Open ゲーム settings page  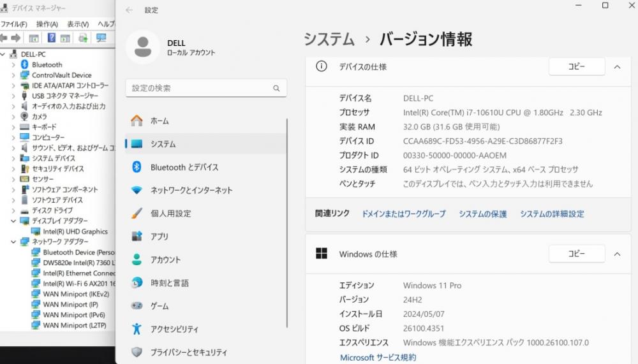(x=206, y=306)
